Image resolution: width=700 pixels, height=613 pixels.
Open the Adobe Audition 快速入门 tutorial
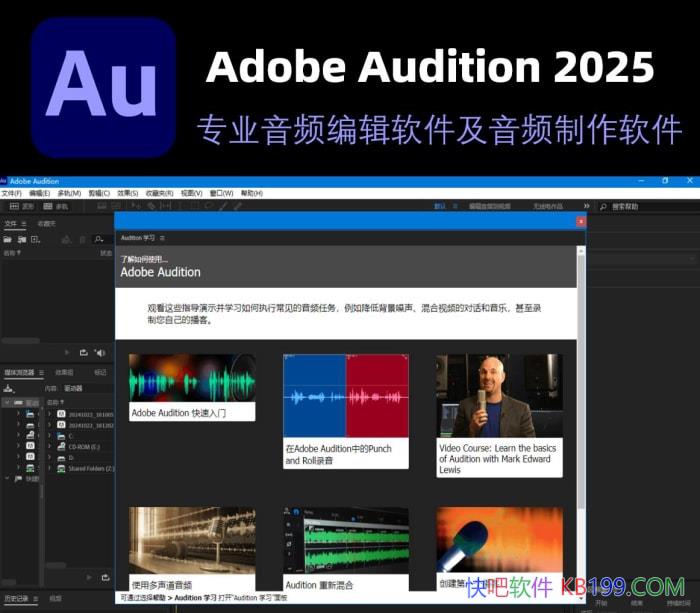tap(191, 387)
